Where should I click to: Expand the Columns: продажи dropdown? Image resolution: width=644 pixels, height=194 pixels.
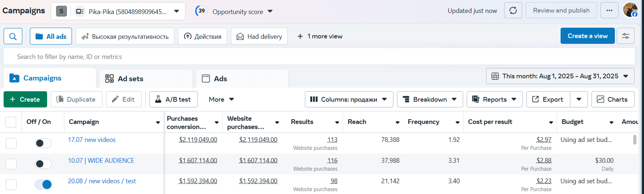pos(348,100)
